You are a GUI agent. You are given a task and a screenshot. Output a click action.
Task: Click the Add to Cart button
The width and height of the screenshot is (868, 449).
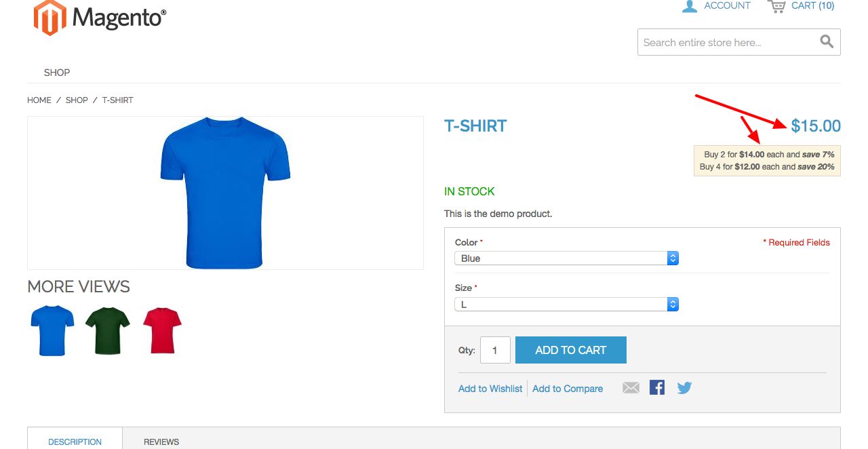(570, 350)
